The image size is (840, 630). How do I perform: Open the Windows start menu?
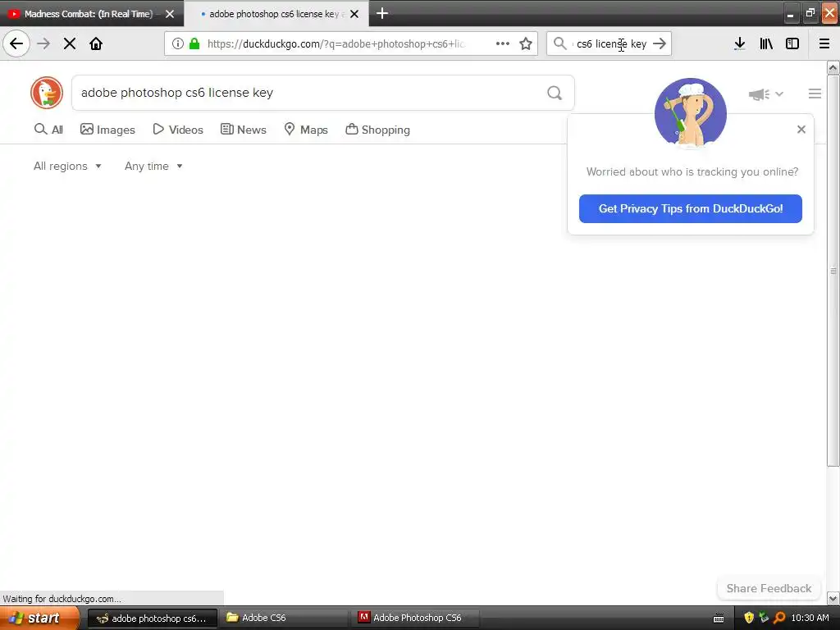coord(39,618)
